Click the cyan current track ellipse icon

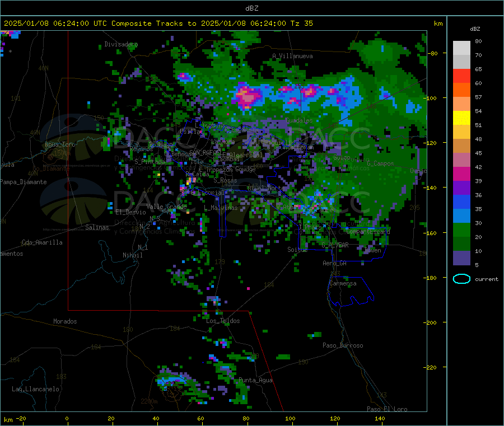(461, 279)
